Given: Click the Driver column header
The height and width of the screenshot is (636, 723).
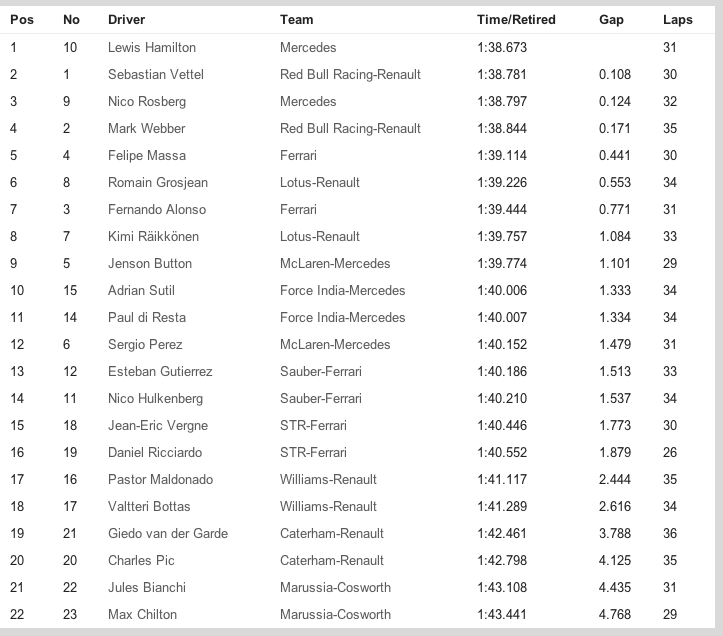Looking at the screenshot, I should pyautogui.click(x=126, y=20).
